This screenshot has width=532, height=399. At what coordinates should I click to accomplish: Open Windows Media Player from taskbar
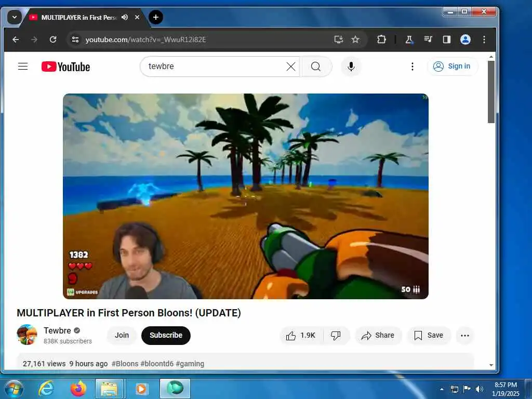pos(141,389)
